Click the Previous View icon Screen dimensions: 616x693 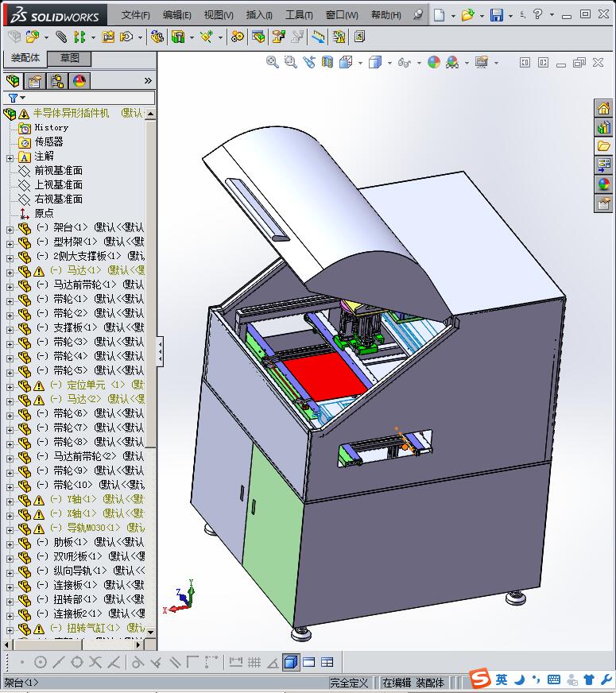point(309,62)
